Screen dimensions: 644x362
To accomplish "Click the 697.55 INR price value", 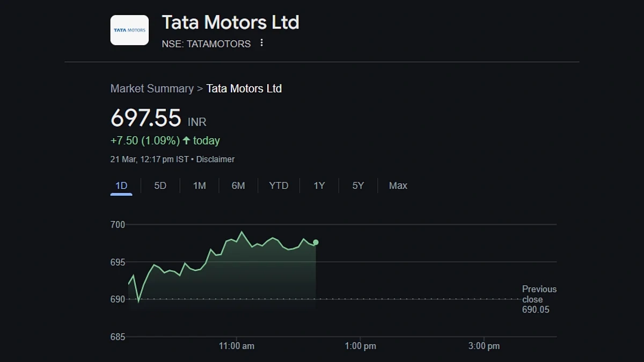I will (x=158, y=119).
